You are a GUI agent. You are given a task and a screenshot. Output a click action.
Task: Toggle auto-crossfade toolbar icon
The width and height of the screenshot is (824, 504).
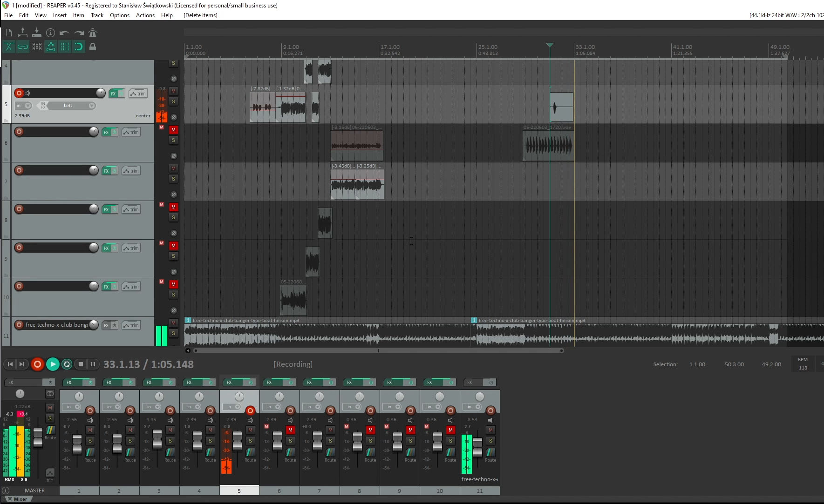8,47
